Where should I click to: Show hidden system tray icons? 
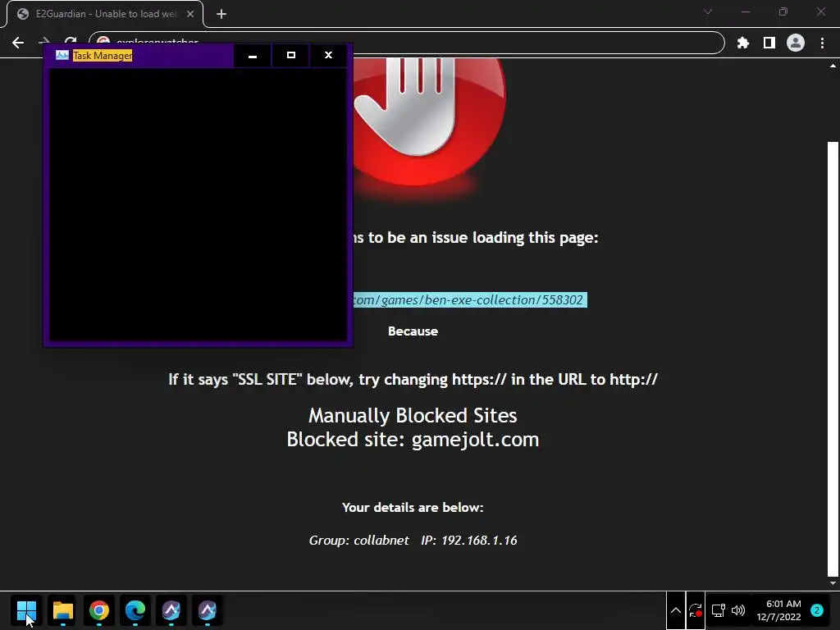click(x=676, y=610)
